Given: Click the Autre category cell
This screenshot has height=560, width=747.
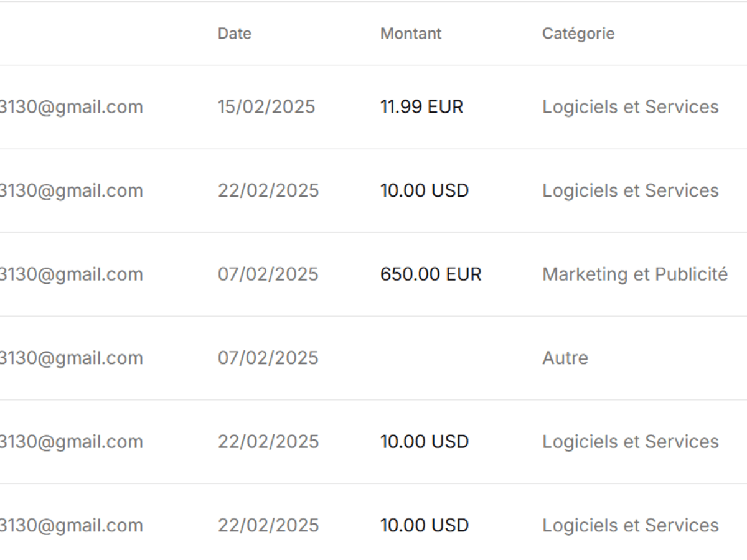Looking at the screenshot, I should point(565,358).
